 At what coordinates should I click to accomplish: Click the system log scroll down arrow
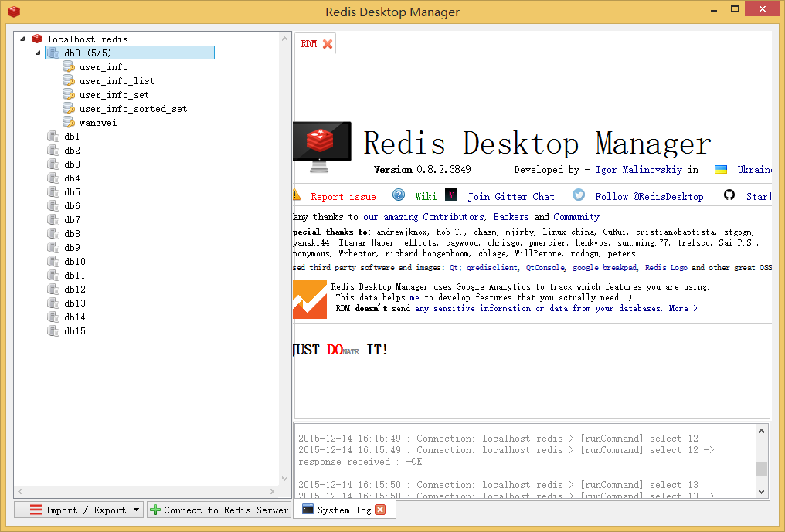761,491
